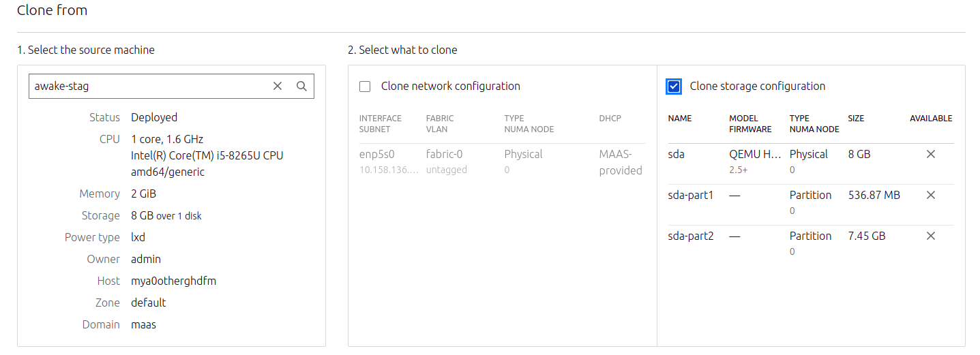Click the Clone storage configuration label
Screen dimensions: 980x355
click(757, 87)
